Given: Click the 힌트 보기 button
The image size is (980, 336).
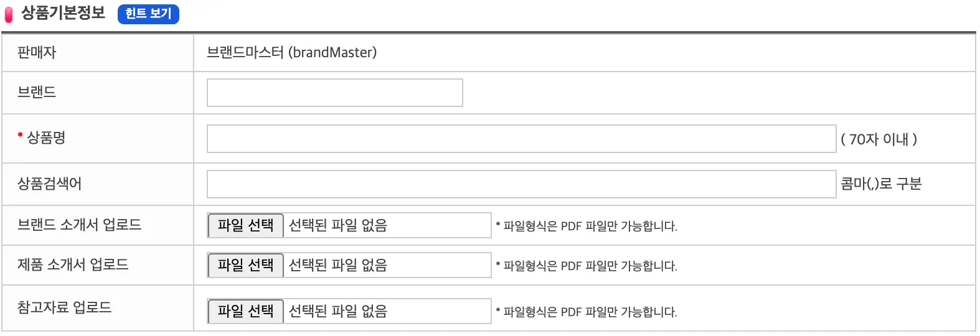Looking at the screenshot, I should (148, 14).
